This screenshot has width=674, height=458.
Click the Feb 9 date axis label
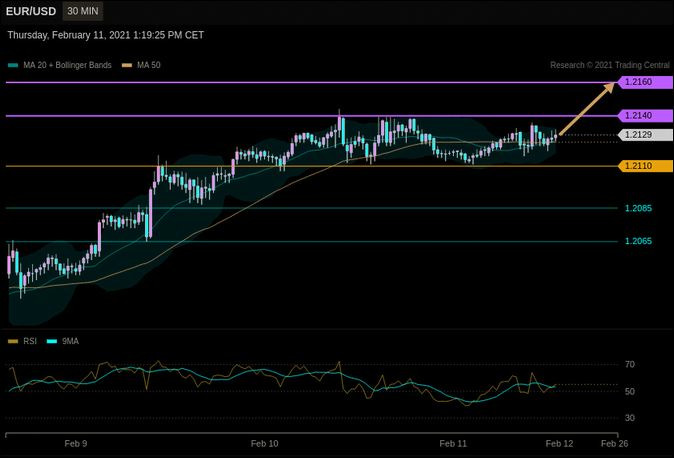click(76, 443)
